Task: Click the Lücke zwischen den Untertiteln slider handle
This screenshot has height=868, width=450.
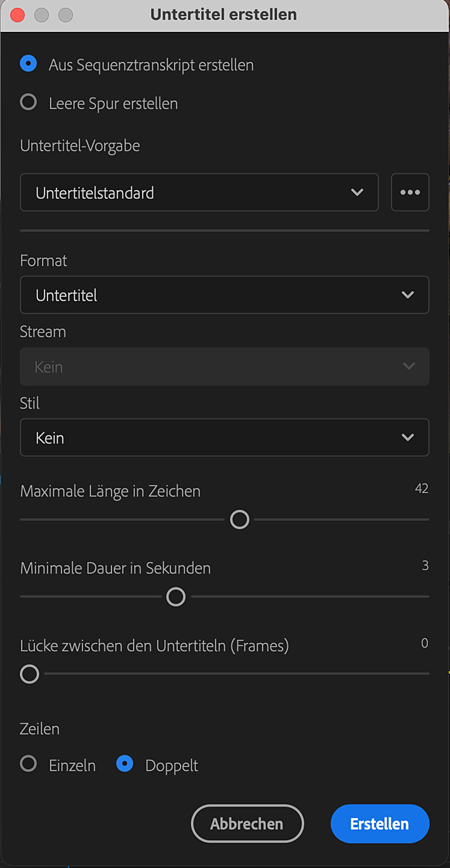Action: pos(30,674)
